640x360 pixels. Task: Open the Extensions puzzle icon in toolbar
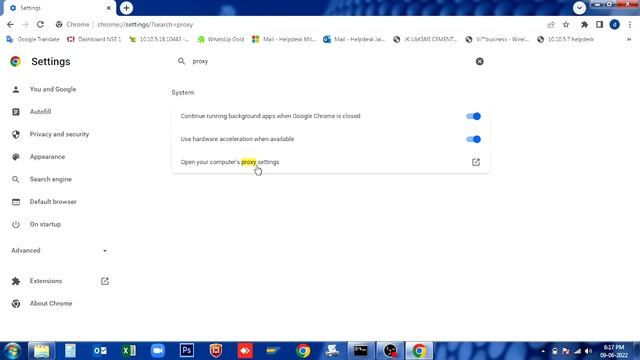point(584,24)
